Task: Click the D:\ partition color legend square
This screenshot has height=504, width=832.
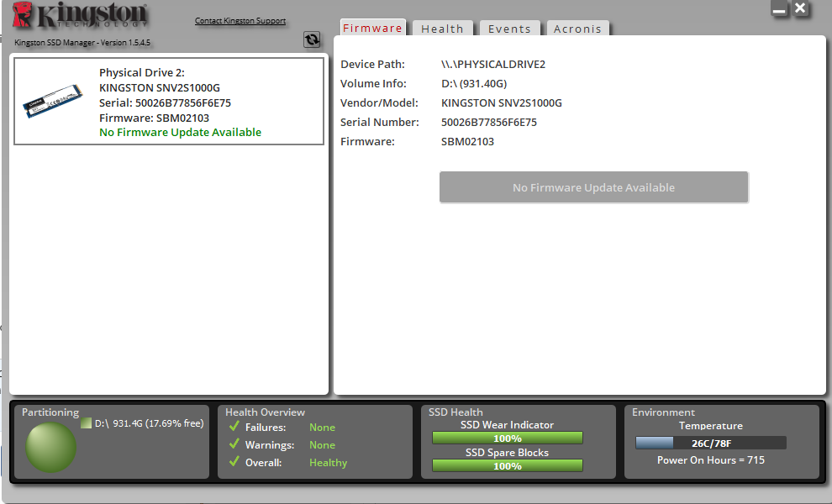Action: pyautogui.click(x=86, y=423)
